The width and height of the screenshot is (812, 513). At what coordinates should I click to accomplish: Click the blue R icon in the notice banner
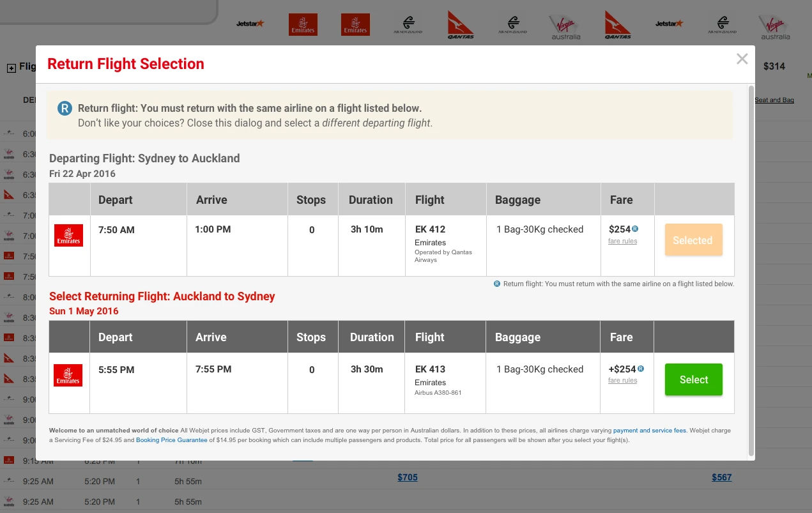tap(65, 108)
